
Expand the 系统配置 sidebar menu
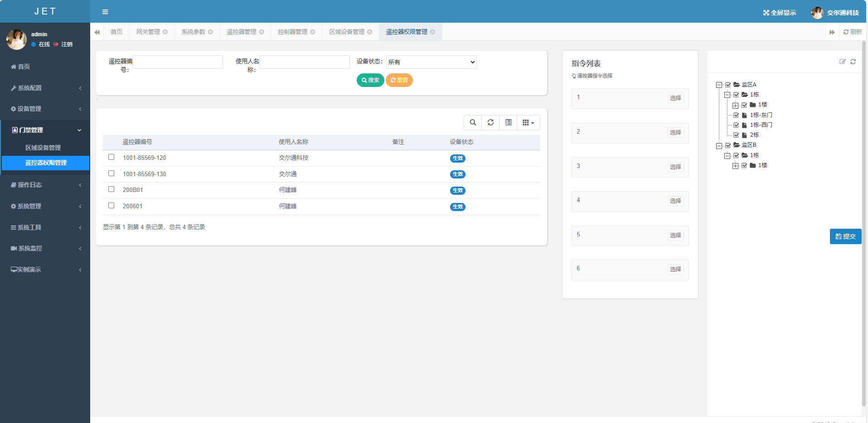(x=45, y=88)
